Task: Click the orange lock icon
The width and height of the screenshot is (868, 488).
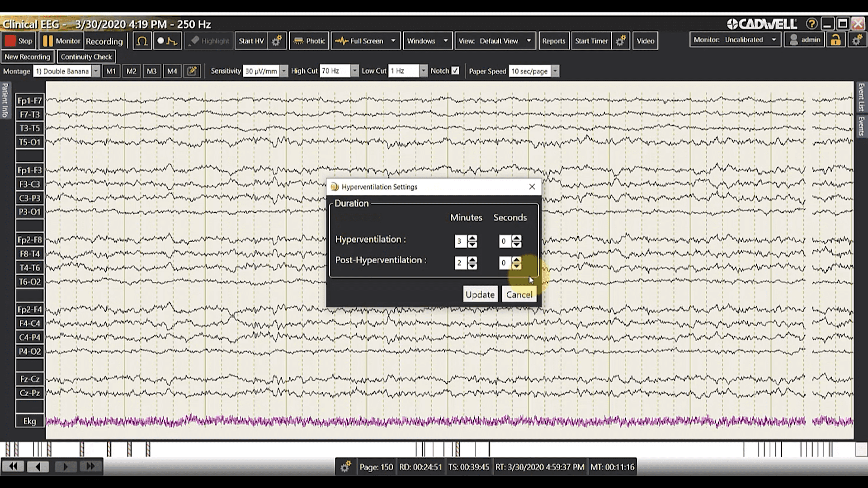Action: (835, 40)
